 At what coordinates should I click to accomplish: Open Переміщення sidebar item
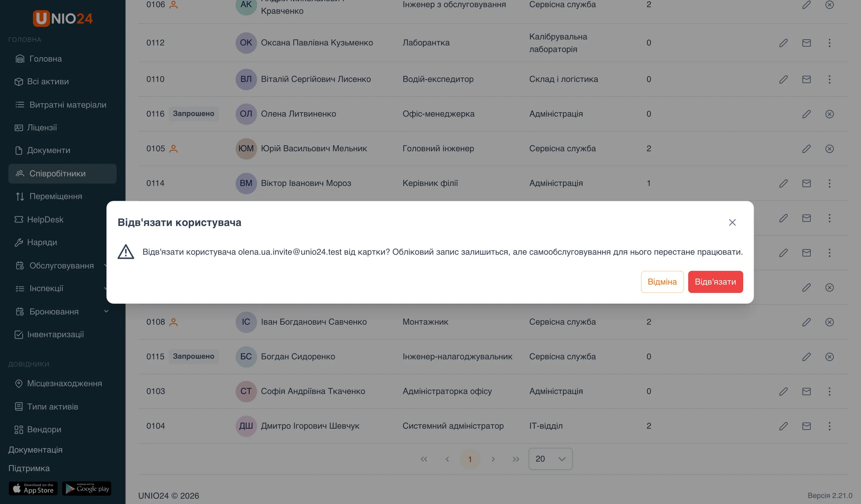tap(62, 196)
